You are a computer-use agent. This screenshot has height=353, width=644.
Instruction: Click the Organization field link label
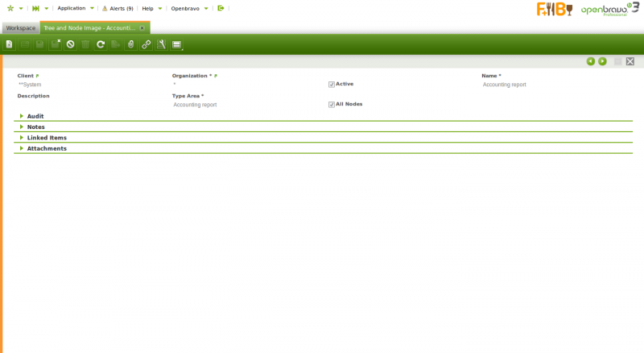click(x=190, y=76)
